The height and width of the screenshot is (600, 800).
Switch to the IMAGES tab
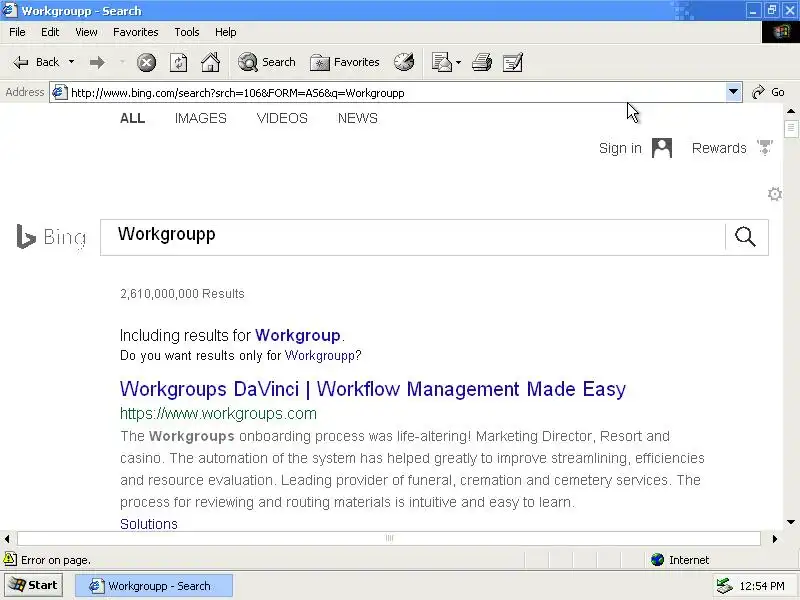(201, 118)
